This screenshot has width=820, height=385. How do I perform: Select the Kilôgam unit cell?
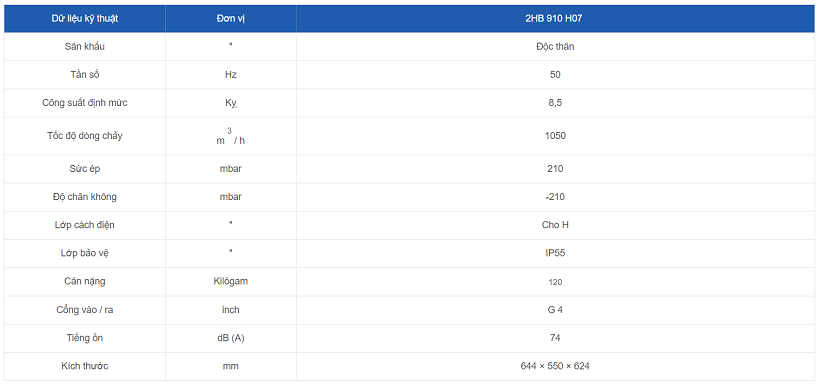pos(231,281)
